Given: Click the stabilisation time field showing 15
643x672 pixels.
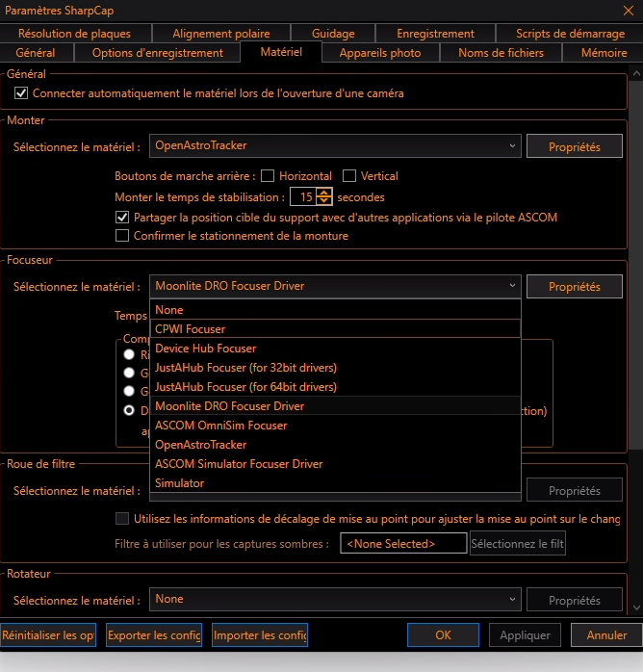Looking at the screenshot, I should (304, 197).
